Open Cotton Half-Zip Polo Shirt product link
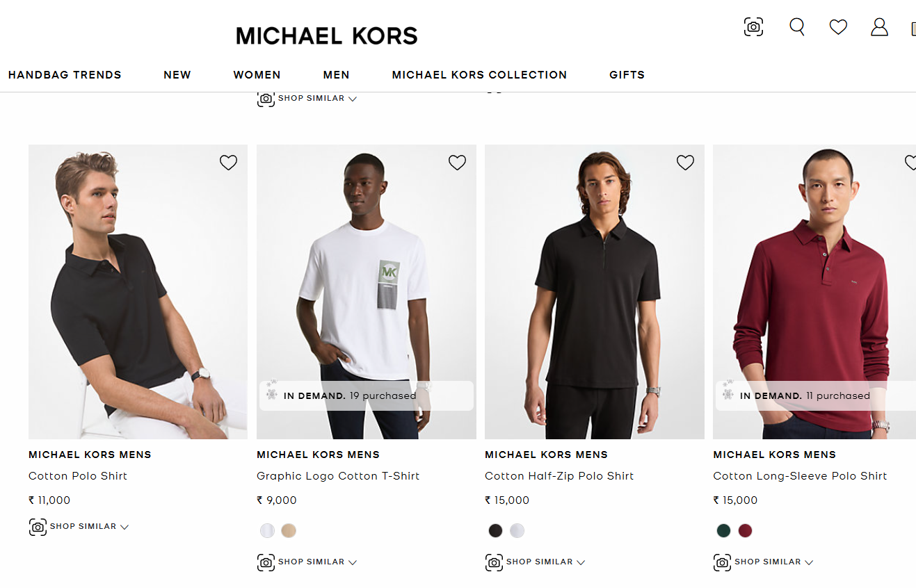This screenshot has height=588, width=916. pyautogui.click(x=559, y=476)
